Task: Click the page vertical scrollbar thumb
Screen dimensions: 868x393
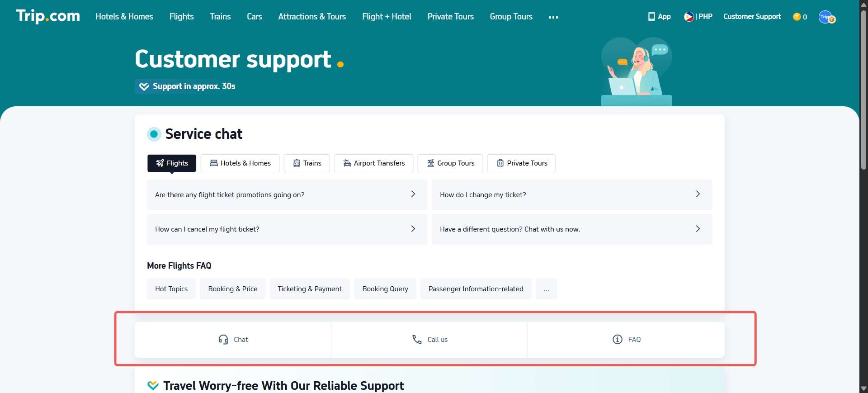Action: click(863, 90)
